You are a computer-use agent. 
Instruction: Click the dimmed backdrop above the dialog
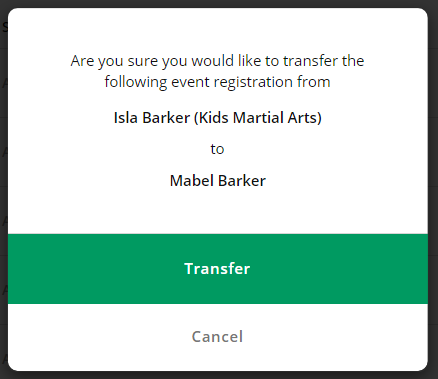(219, 4)
